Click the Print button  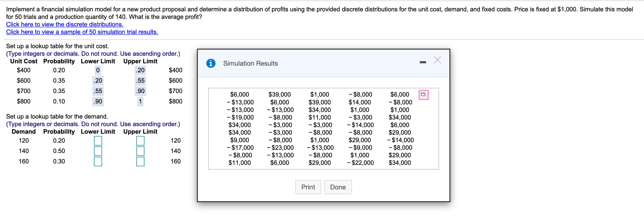(308, 187)
